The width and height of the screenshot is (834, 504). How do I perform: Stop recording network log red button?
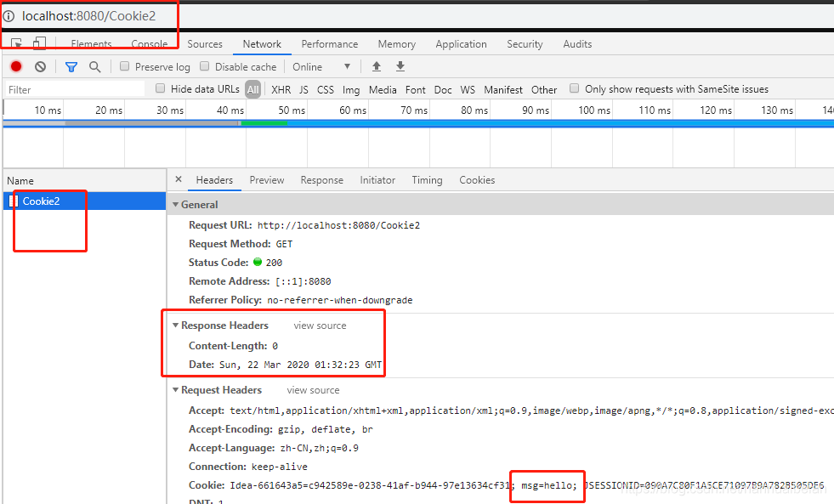(16, 66)
